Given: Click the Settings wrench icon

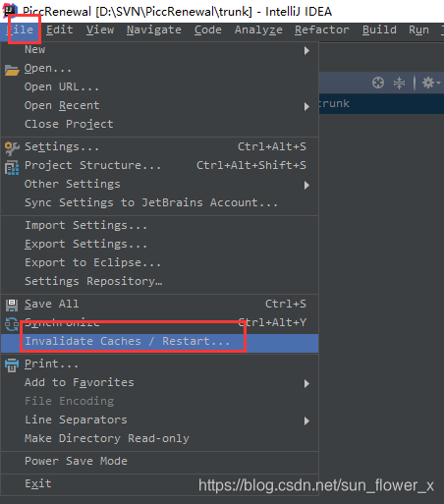Looking at the screenshot, I should 12,148.
